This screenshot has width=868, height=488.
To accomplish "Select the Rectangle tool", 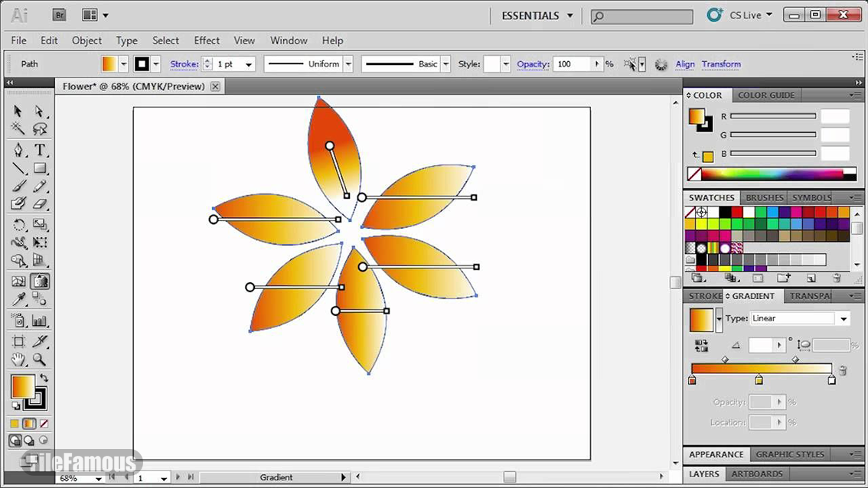I will click(39, 168).
